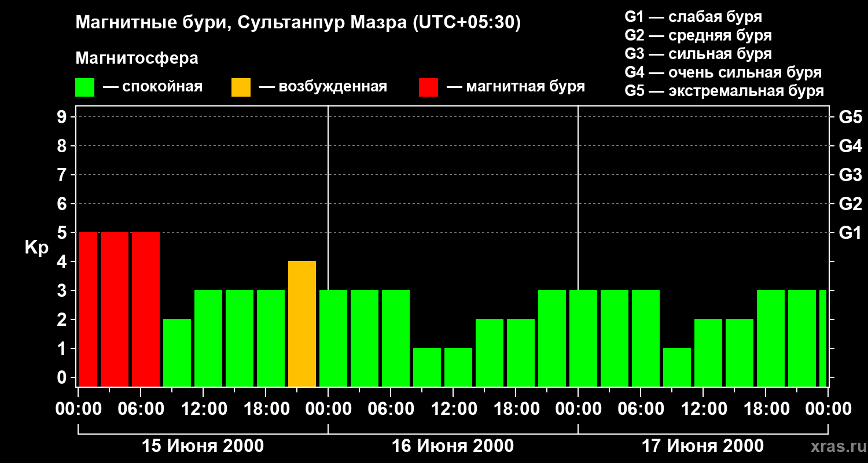Viewport: 868px width, 463px height.
Task: Click the 'G1 — слабая буря' line
Action: [x=693, y=17]
